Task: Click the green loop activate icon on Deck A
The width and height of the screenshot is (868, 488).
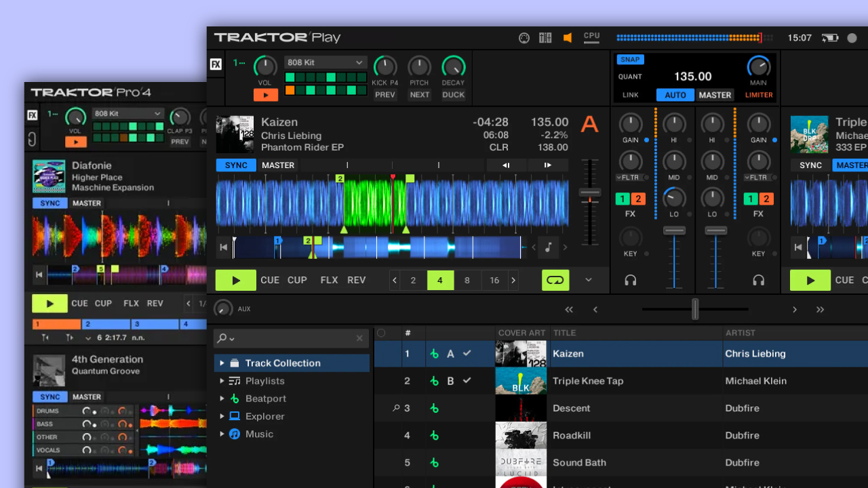Action: (555, 280)
